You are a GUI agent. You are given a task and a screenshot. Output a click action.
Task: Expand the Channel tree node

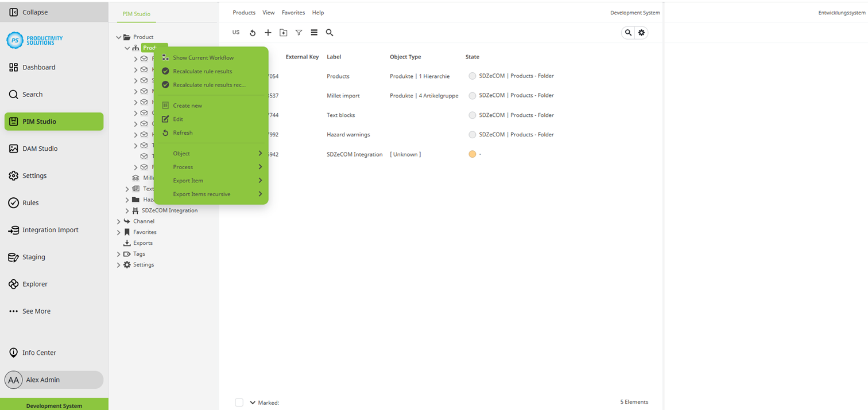(x=119, y=221)
